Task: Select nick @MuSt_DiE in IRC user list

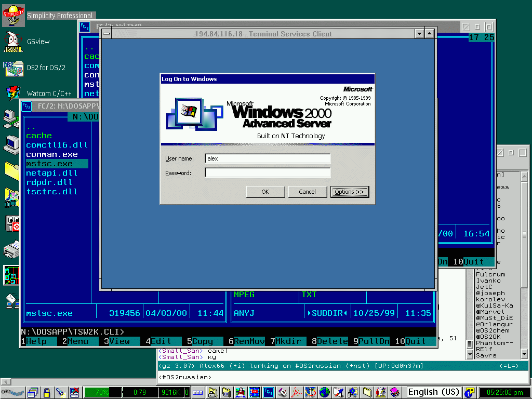Action: 495,318
